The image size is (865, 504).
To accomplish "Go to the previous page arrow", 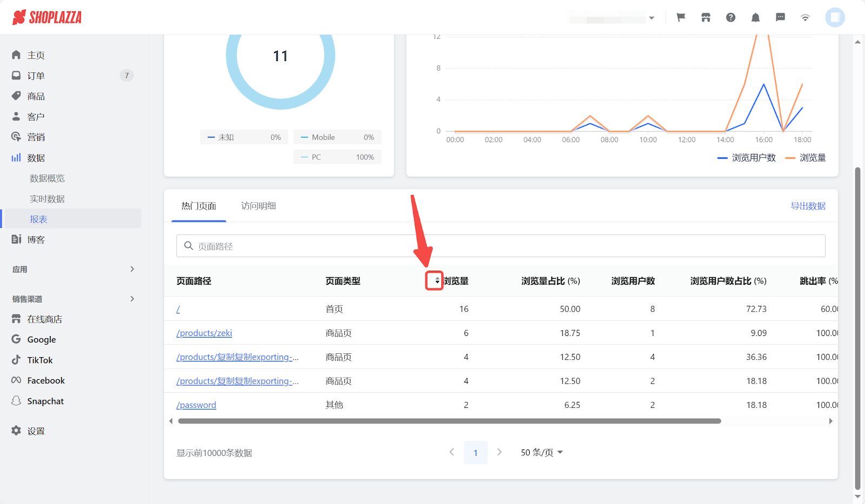I will pos(452,452).
